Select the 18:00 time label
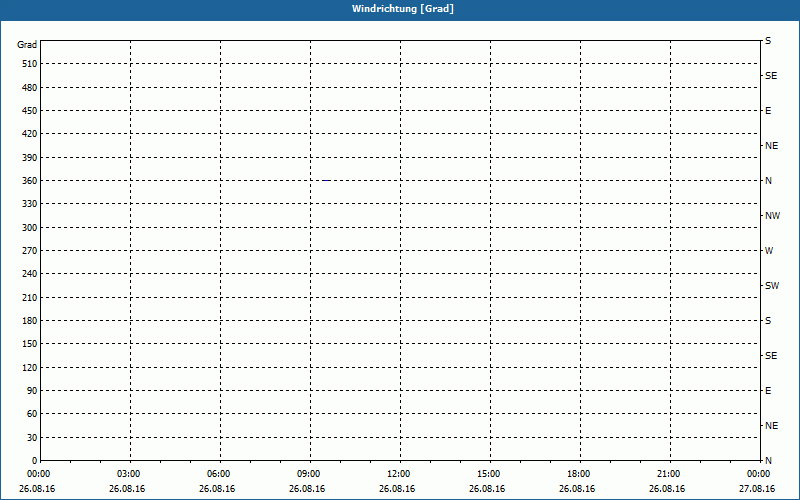Viewport: 800px width, 500px height. [x=579, y=474]
